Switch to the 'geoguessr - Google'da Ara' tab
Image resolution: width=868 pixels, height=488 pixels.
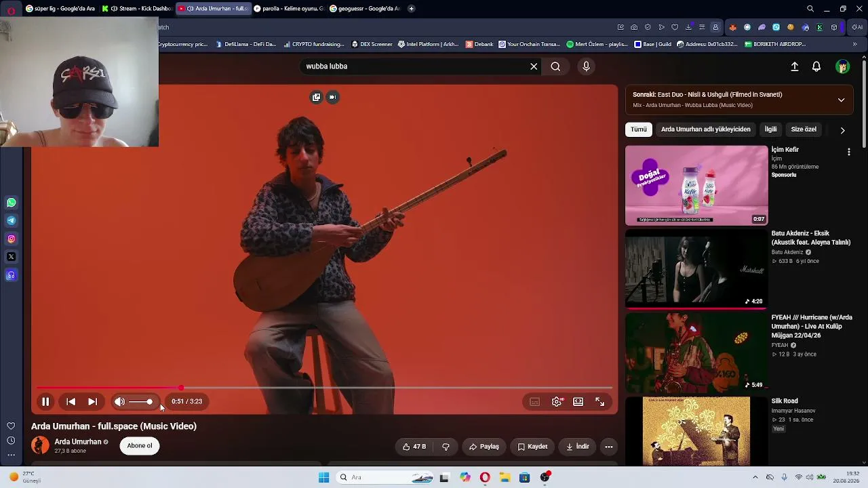click(x=364, y=9)
